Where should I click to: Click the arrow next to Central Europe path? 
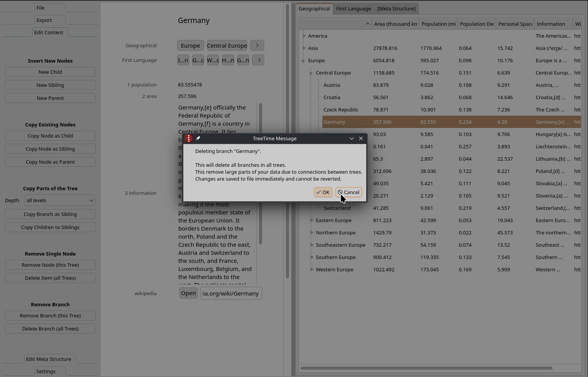257,45
